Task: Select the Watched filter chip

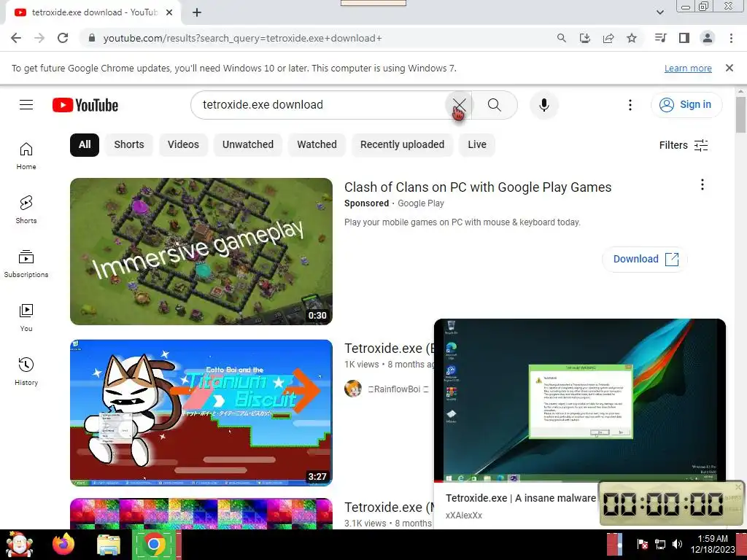Action: click(317, 145)
